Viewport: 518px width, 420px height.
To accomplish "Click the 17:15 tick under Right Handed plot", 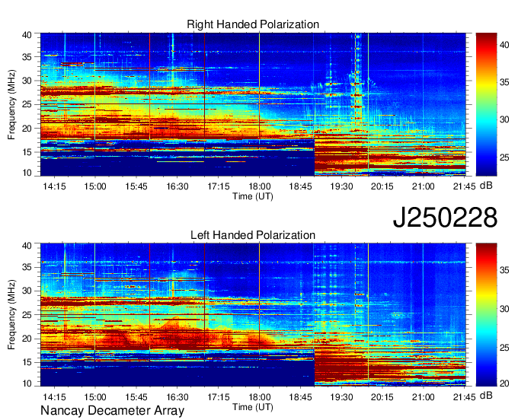I will 219,186.
